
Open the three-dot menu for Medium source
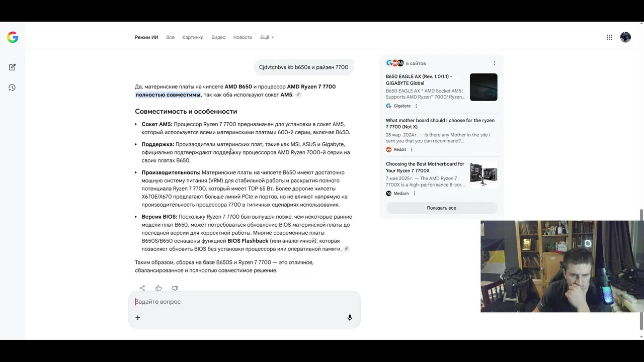click(x=415, y=194)
